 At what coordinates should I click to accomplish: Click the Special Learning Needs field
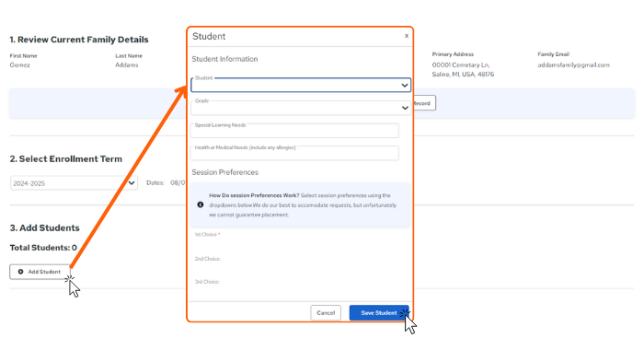point(294,131)
